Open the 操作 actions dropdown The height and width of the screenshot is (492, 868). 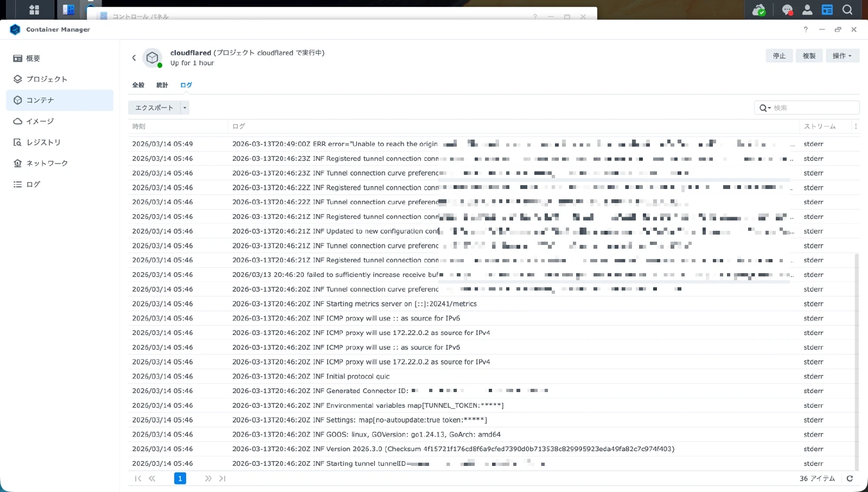[843, 55]
